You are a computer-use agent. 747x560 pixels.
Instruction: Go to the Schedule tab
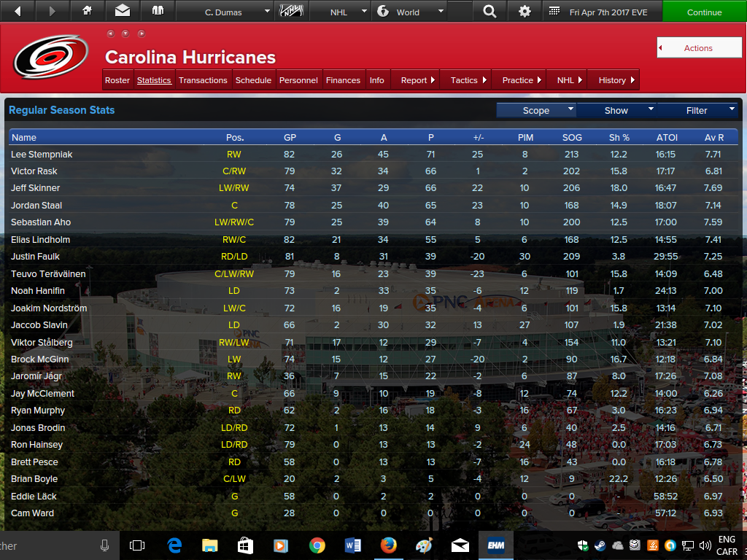point(253,80)
